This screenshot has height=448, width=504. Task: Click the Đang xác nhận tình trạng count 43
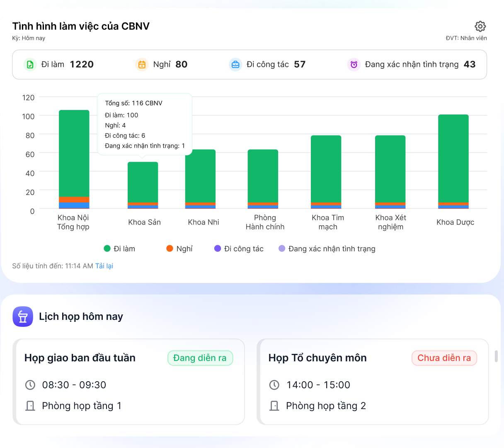coord(470,64)
